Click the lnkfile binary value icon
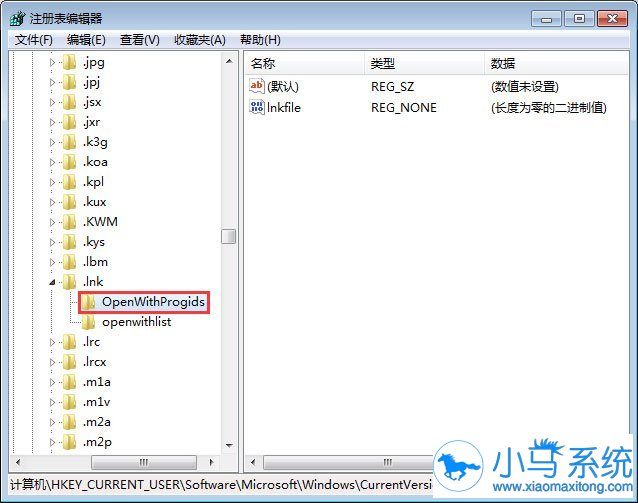Image resolution: width=638 pixels, height=503 pixels. coord(257,107)
